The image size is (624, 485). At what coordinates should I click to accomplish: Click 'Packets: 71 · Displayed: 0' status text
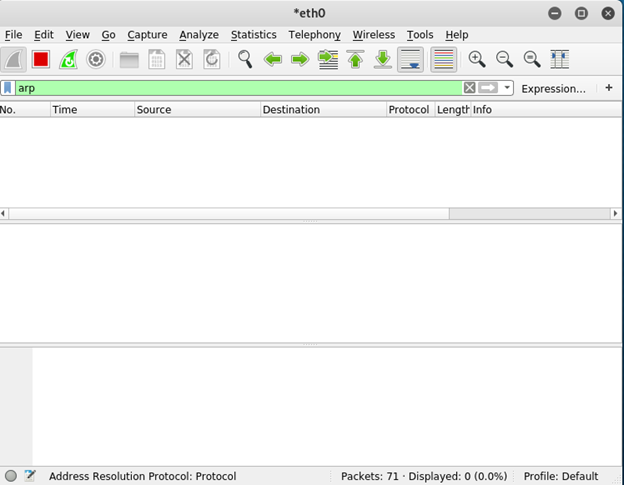(424, 476)
